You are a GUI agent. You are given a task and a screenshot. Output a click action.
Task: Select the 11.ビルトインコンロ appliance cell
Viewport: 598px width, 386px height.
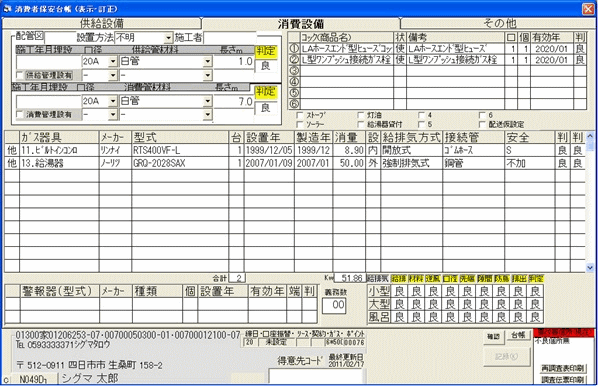[x=59, y=150]
